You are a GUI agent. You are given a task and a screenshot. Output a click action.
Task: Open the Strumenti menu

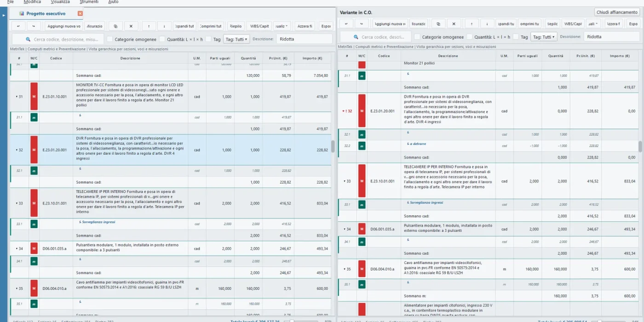[x=89, y=2]
